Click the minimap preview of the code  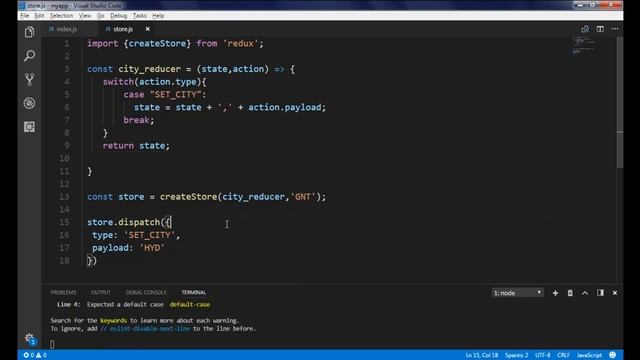(584, 45)
